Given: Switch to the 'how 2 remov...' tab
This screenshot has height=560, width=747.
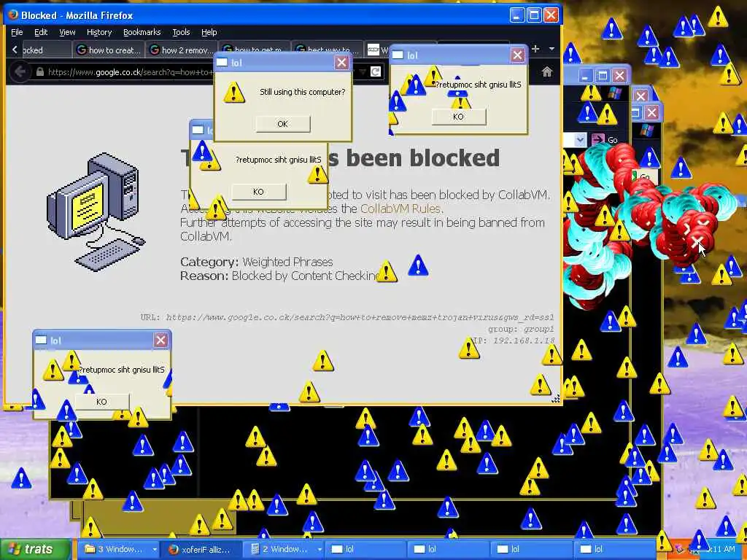Looking at the screenshot, I should tap(181, 50).
